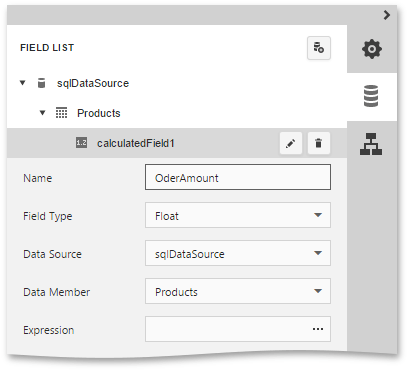Open the Data Source dropdown
Viewport: 410px width, 373px height.
coord(238,253)
